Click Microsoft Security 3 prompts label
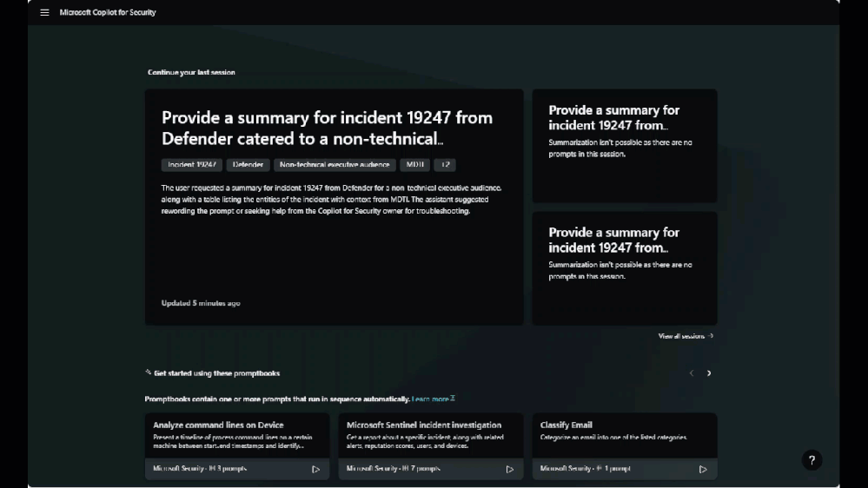 coord(200,469)
